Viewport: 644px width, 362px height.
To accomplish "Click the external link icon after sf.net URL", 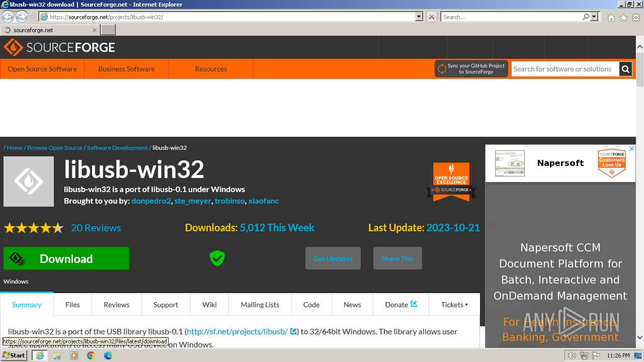I will (x=293, y=331).
